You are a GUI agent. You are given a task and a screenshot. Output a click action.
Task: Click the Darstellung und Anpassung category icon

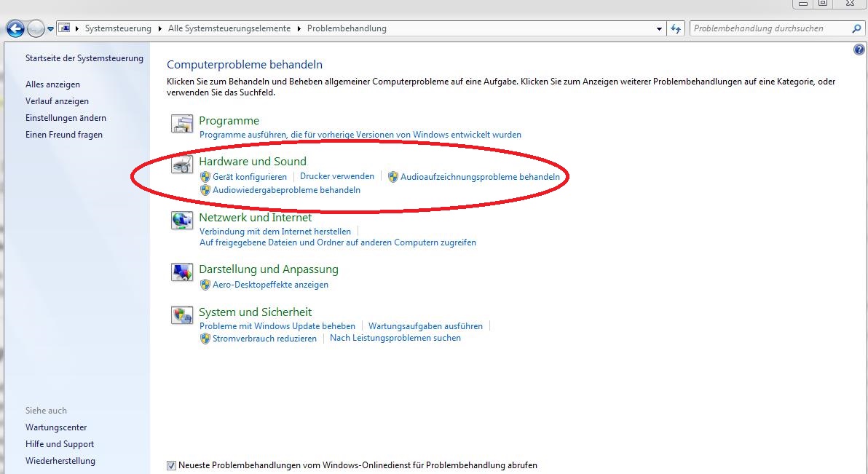point(181,272)
